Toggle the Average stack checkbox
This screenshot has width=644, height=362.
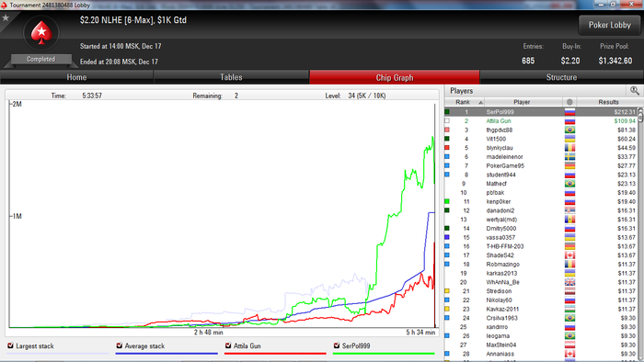(x=120, y=345)
